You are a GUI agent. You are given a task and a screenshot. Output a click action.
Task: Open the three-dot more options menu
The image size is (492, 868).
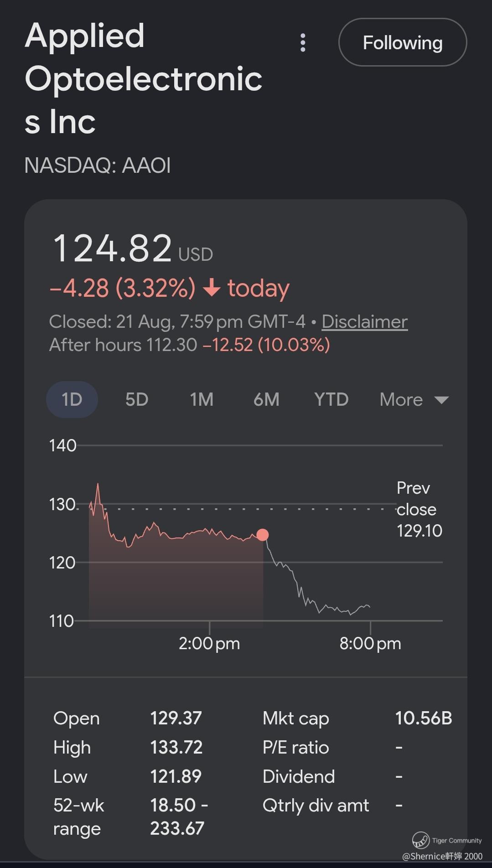[303, 42]
